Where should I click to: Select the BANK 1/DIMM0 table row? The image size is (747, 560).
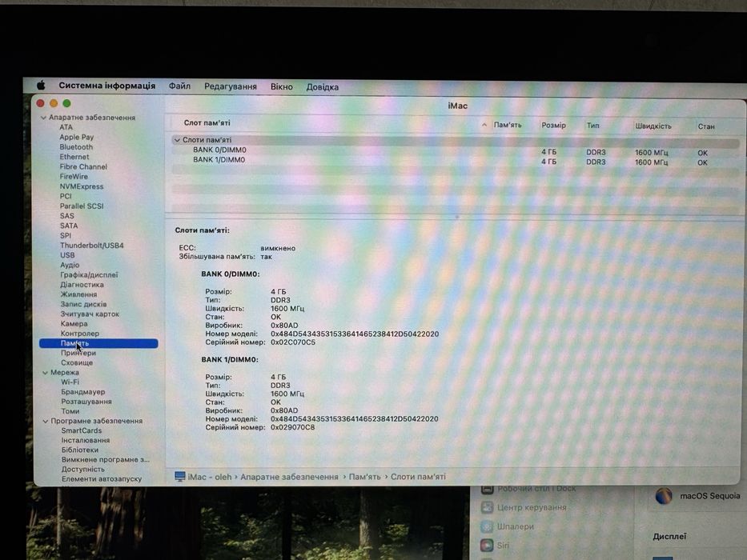click(455, 161)
